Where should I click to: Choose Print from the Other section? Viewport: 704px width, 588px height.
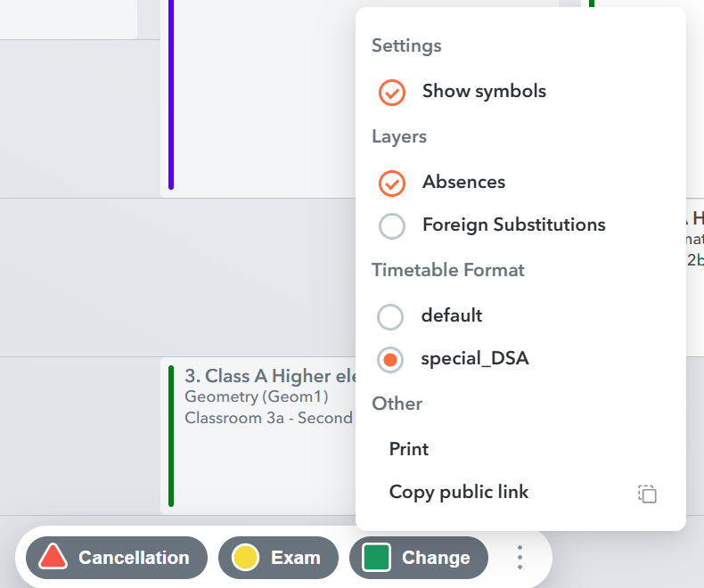pos(409,449)
